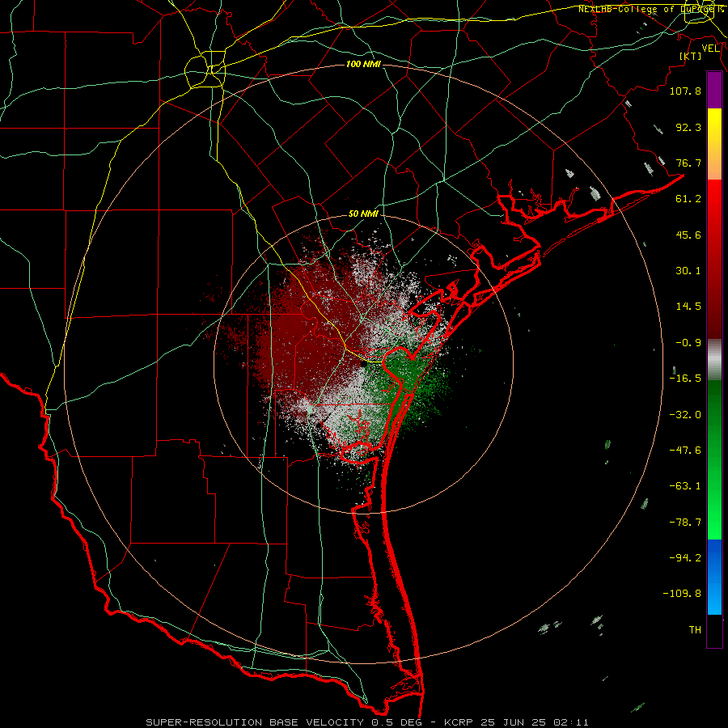Click the -32.0 value on velocity scale
Screen dimensions: 728x728
pos(685,415)
